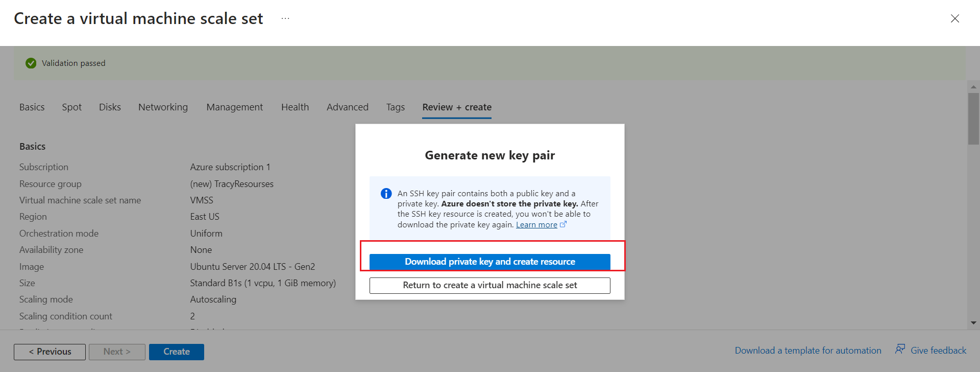Click the blue info icon in dialog
Viewport: 980px width, 372px height.
point(386,194)
